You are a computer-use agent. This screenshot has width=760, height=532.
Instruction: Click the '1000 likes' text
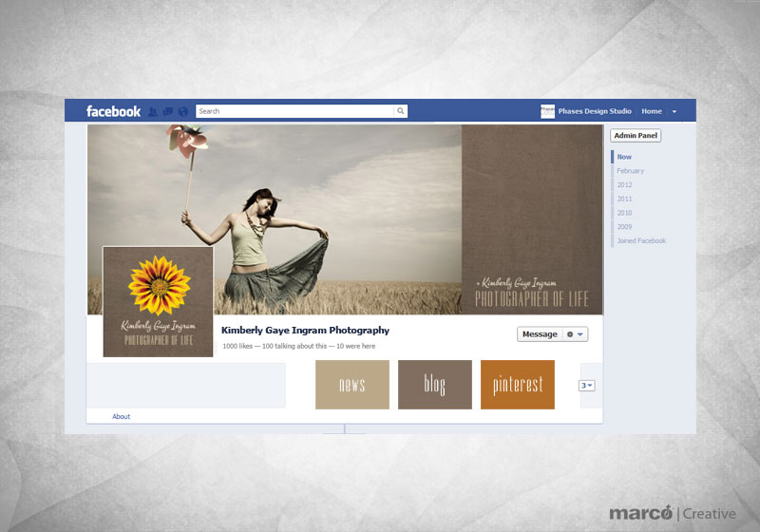pyautogui.click(x=237, y=346)
